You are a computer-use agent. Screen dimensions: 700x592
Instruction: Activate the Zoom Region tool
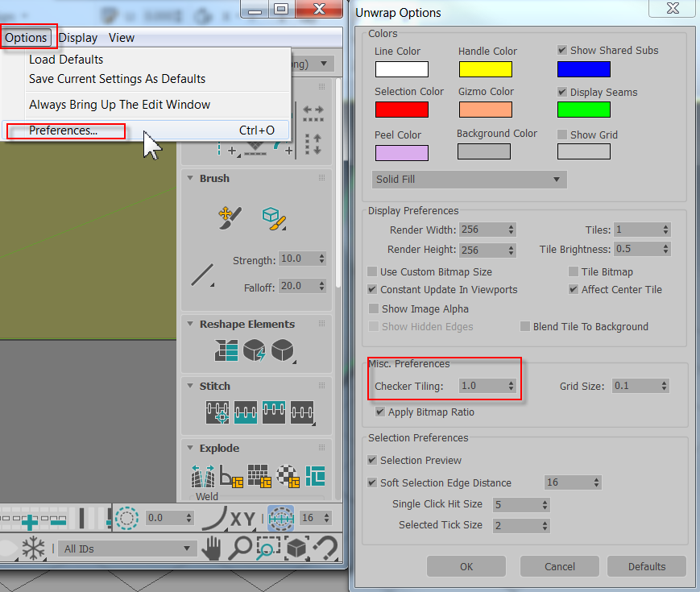click(x=267, y=549)
